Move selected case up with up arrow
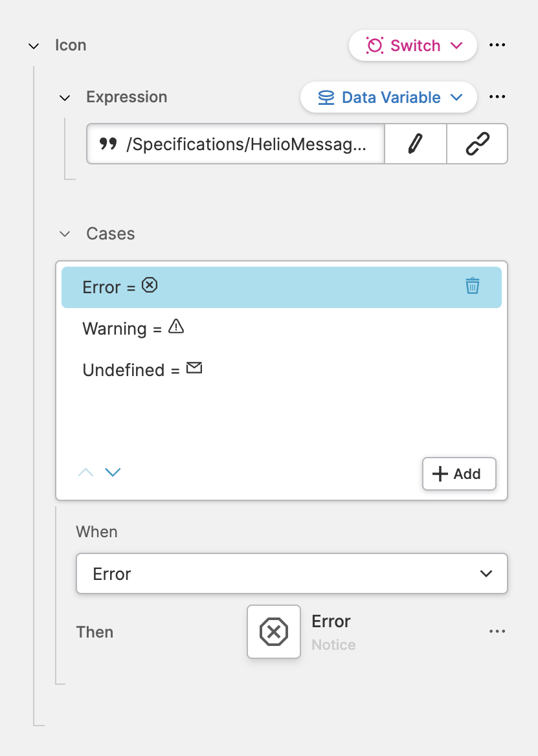538x756 pixels. coord(85,472)
